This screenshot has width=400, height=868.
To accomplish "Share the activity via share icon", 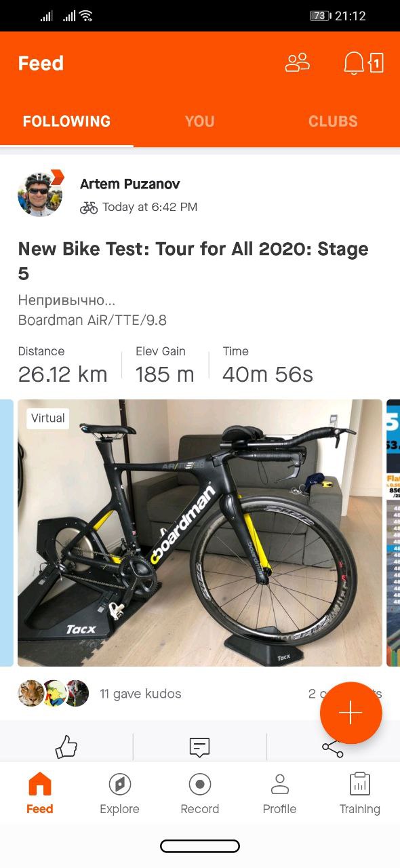I will pyautogui.click(x=333, y=748).
